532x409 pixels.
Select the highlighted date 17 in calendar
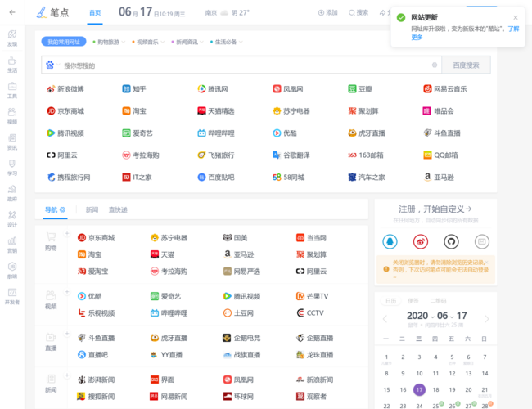pyautogui.click(x=419, y=389)
